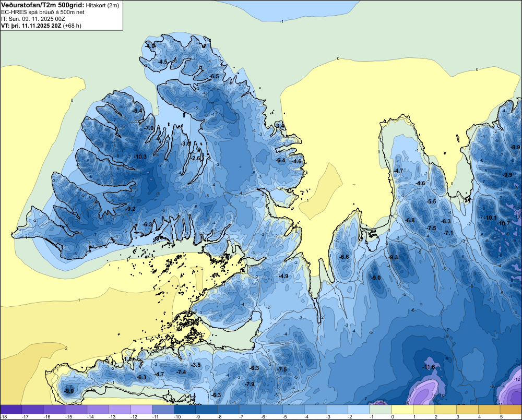This screenshot has width=522, height=420.
Task: Click the -7.0 temperature label
Action: pyautogui.click(x=149, y=128)
